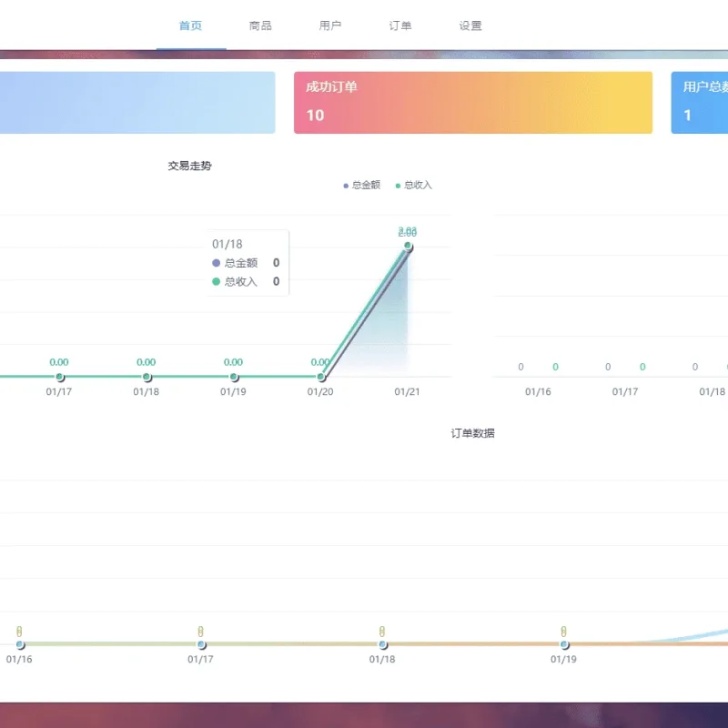Viewport: 728px width, 728px height.
Task: Click the 01/16 point in 订单数据 chart
Action: click(x=20, y=644)
